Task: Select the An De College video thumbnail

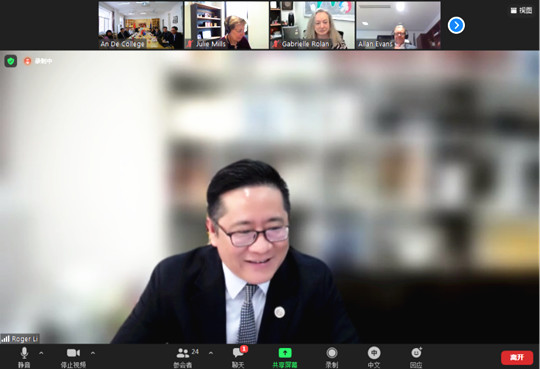Action: click(141, 25)
